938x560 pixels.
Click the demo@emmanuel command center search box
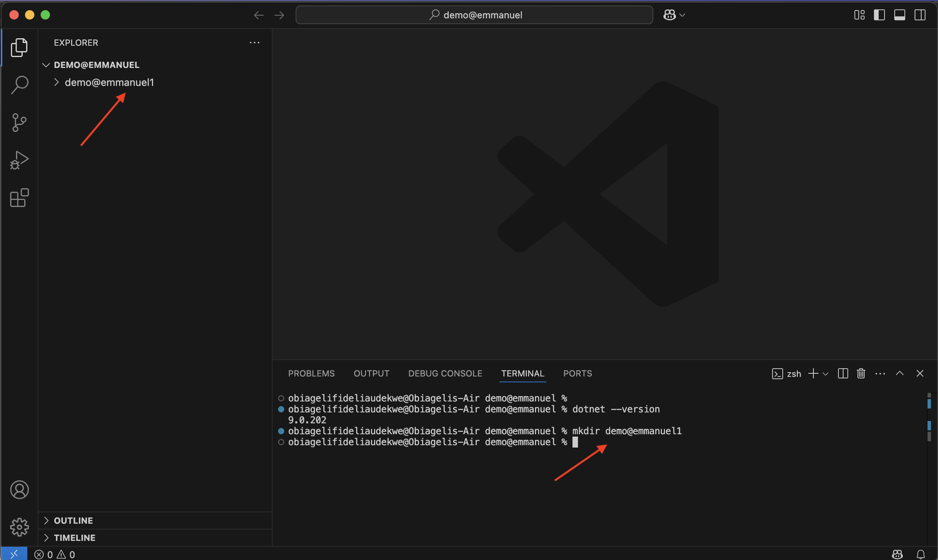click(x=474, y=15)
